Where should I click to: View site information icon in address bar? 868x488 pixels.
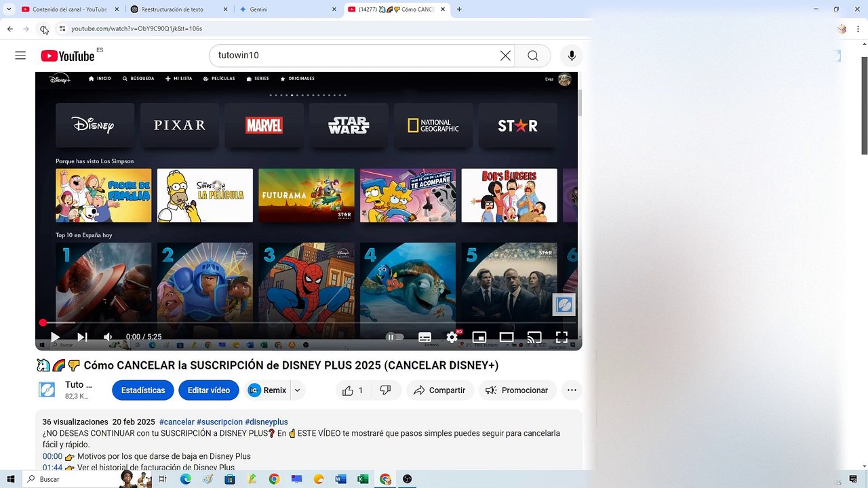pos(62,28)
